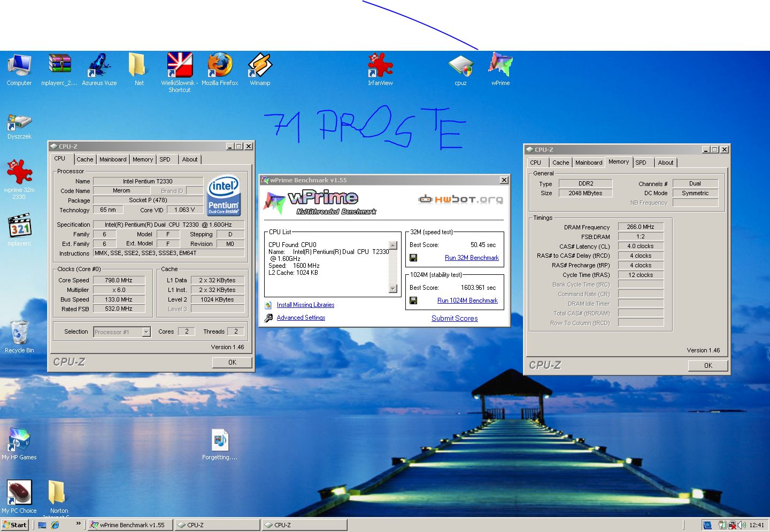Close the wPrime Benchmark window
This screenshot has height=532, width=770.
click(x=504, y=180)
